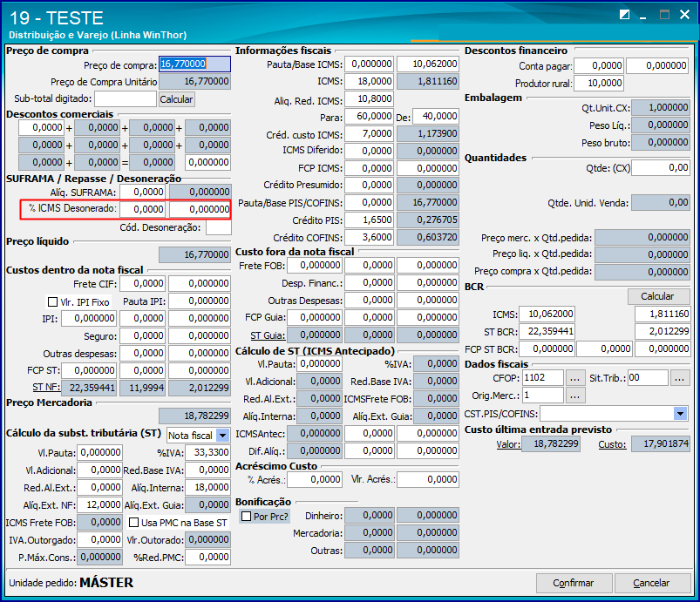Screen dimensions: 700x602
Task: Click the window mode icon in title bar
Action: (624, 15)
